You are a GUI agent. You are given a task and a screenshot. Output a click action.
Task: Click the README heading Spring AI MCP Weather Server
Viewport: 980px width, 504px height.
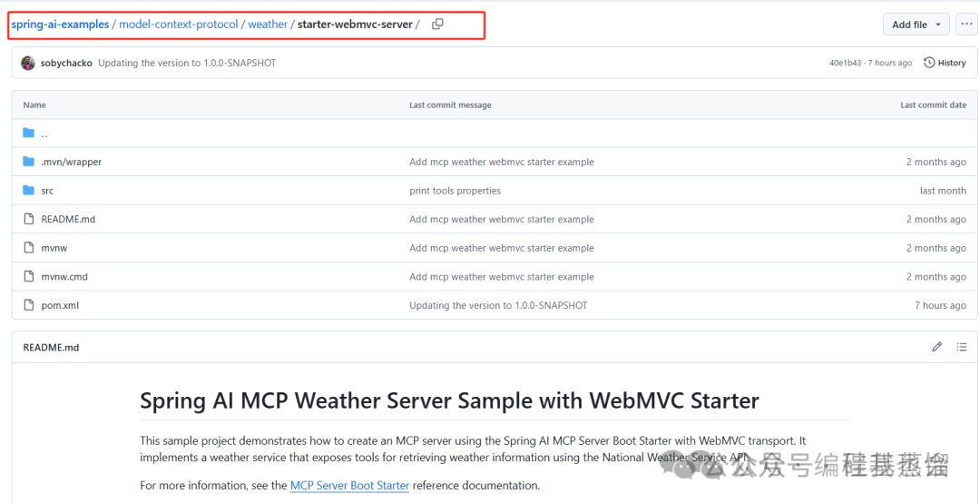click(449, 400)
